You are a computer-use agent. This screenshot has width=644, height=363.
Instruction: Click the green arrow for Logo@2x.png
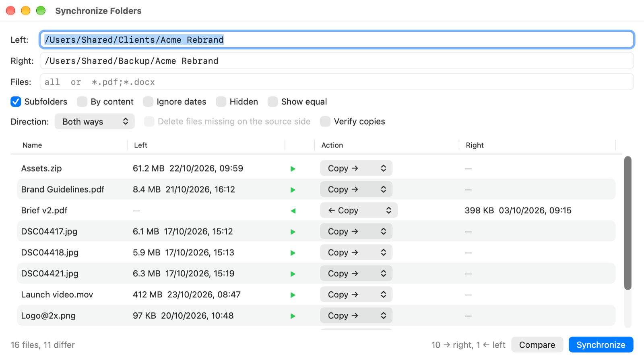293,316
